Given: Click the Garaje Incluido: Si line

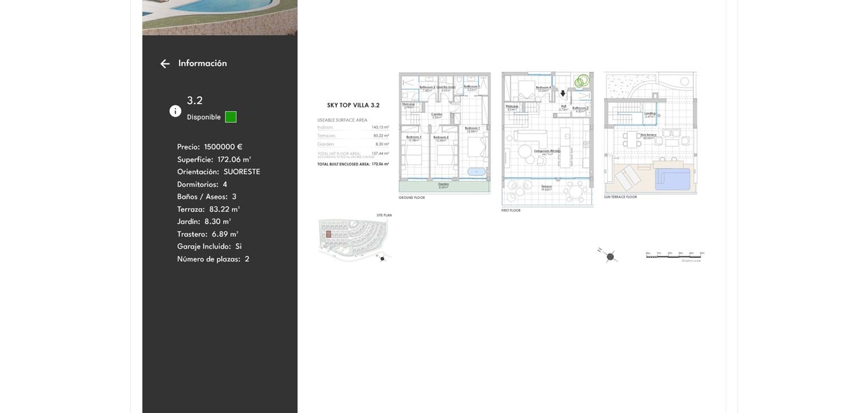Looking at the screenshot, I should pos(210,247).
